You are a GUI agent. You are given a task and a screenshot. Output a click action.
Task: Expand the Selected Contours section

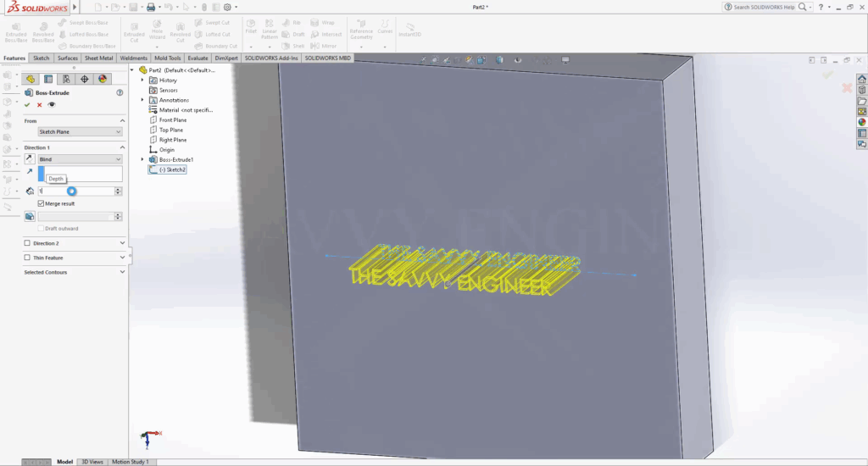click(122, 272)
